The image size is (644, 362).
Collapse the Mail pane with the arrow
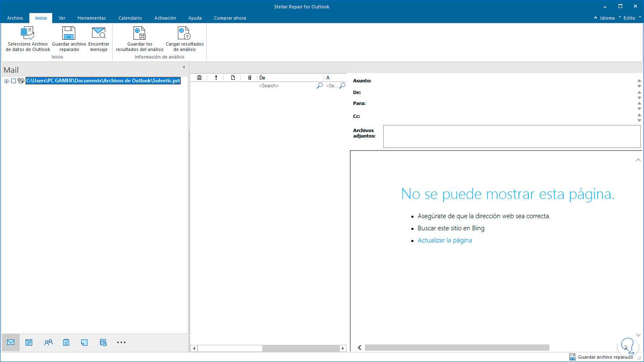pos(184,67)
